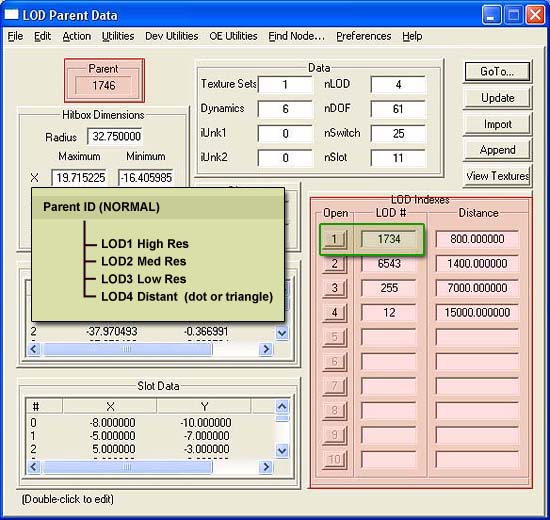Click Slot Data scroll up arrow
The width and height of the screenshot is (550, 520).
pyautogui.click(x=282, y=406)
